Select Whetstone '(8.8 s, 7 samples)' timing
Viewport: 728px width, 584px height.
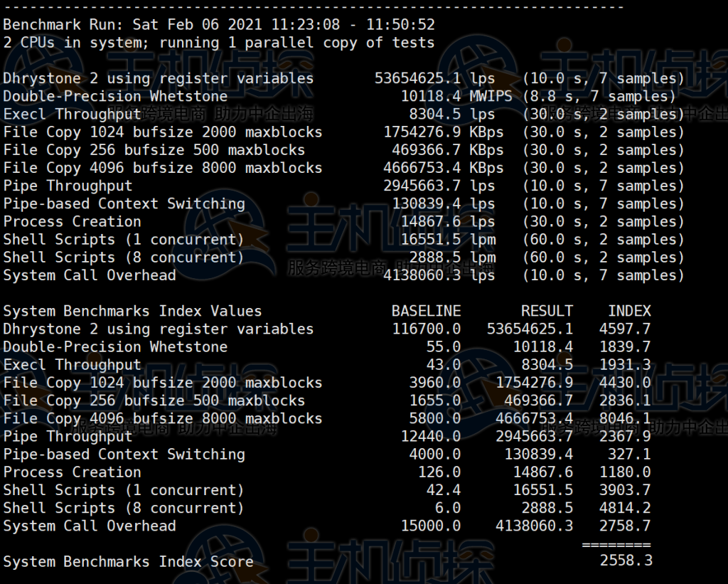(599, 97)
